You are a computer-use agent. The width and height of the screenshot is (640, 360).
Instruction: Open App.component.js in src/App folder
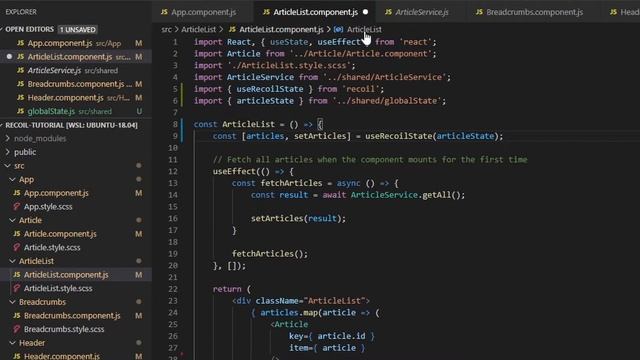click(76, 193)
